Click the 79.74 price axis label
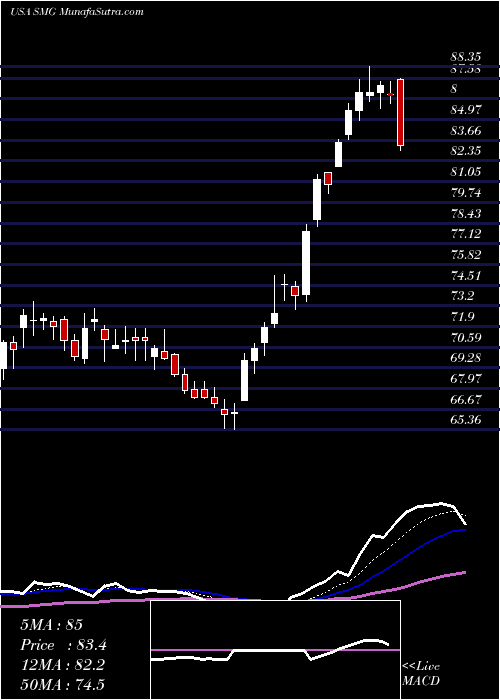500x700 pixels. coord(466,193)
